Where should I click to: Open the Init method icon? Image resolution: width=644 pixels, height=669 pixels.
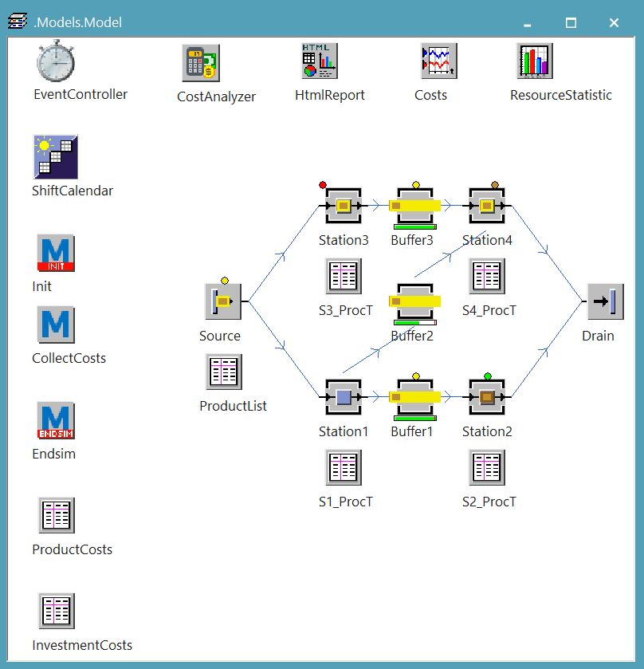coord(56,253)
